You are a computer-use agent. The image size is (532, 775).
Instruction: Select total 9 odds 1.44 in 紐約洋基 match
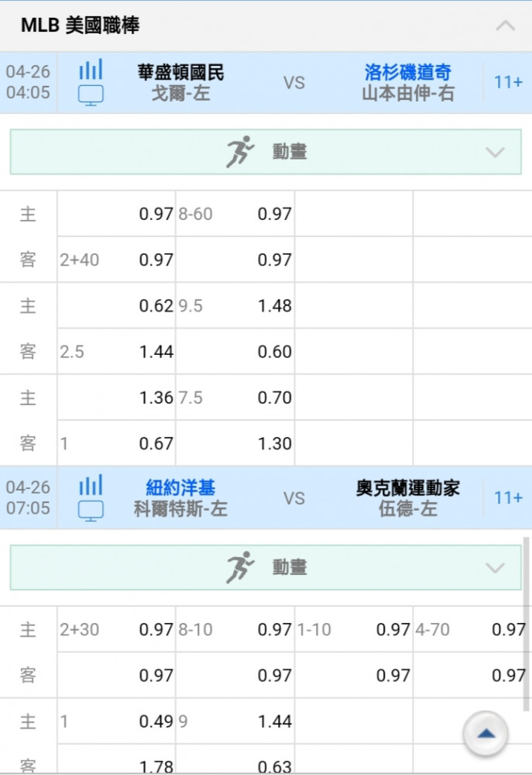click(x=275, y=722)
